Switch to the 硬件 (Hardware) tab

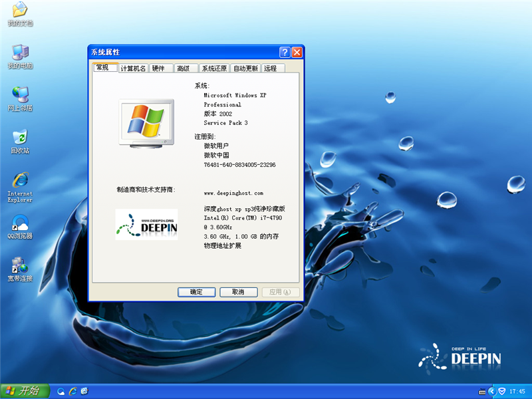(158, 68)
